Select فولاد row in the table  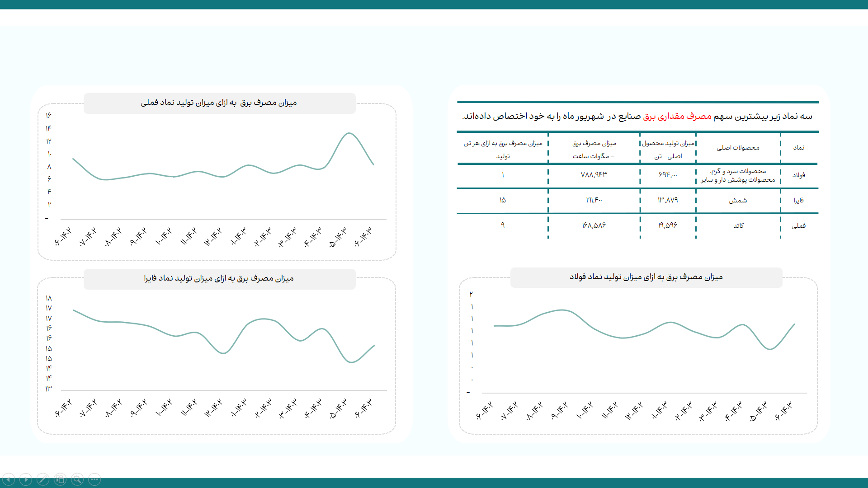[x=644, y=177]
